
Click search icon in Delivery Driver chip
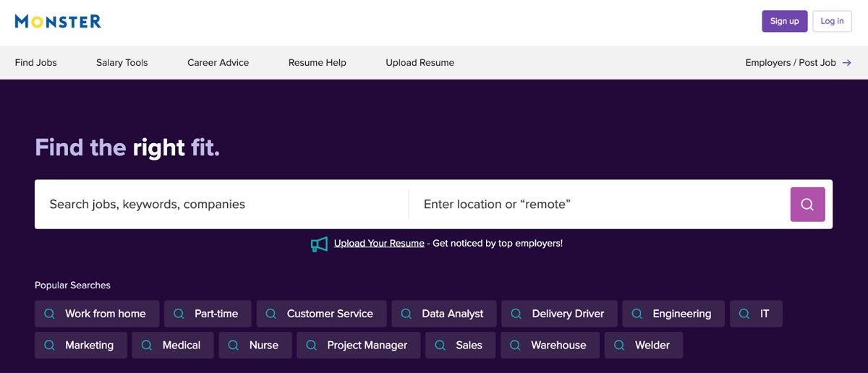516,314
